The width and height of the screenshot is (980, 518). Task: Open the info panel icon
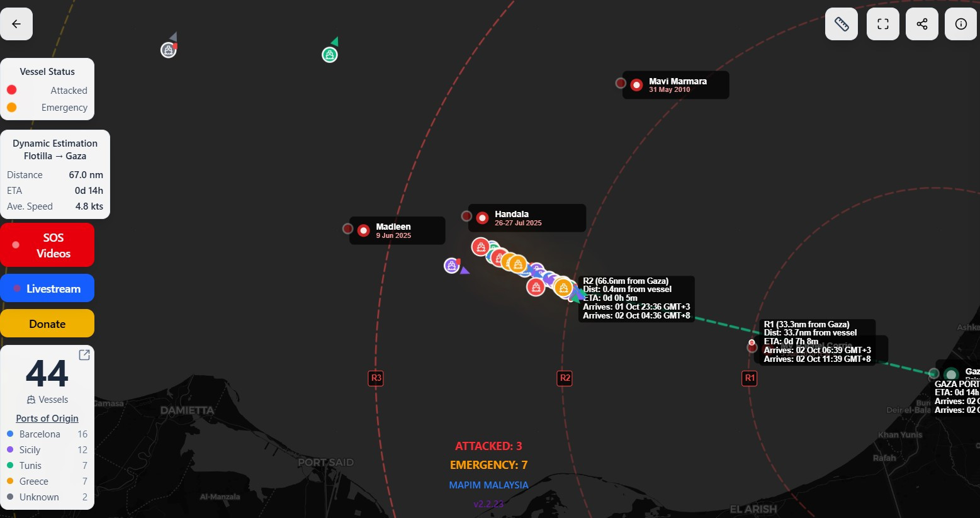961,24
